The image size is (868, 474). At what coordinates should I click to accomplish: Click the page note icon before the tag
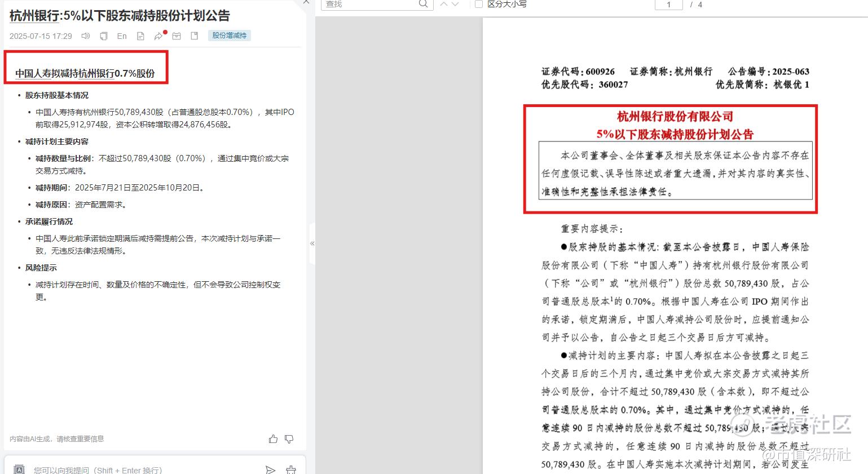point(195,36)
